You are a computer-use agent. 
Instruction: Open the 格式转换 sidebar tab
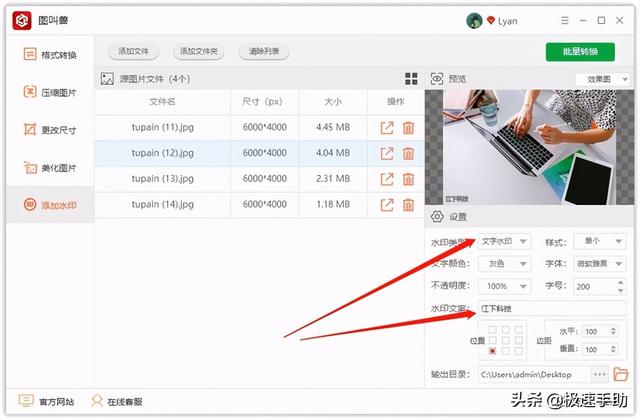click(50, 54)
